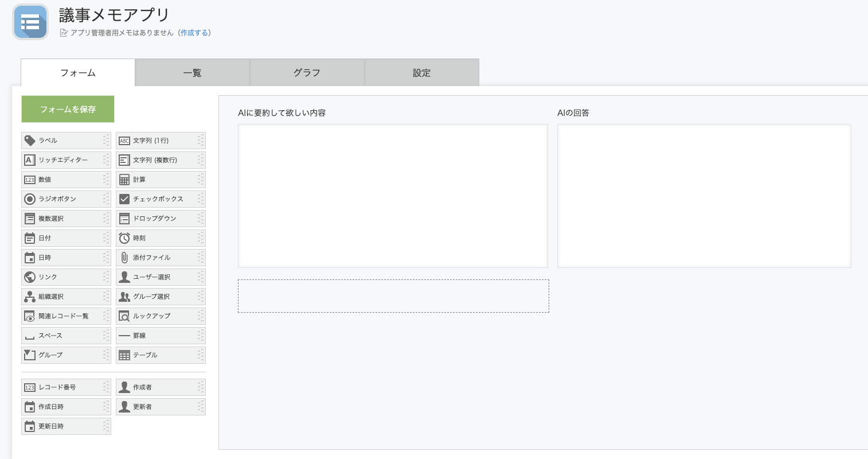Select the 時刻 clock icon

point(124,238)
